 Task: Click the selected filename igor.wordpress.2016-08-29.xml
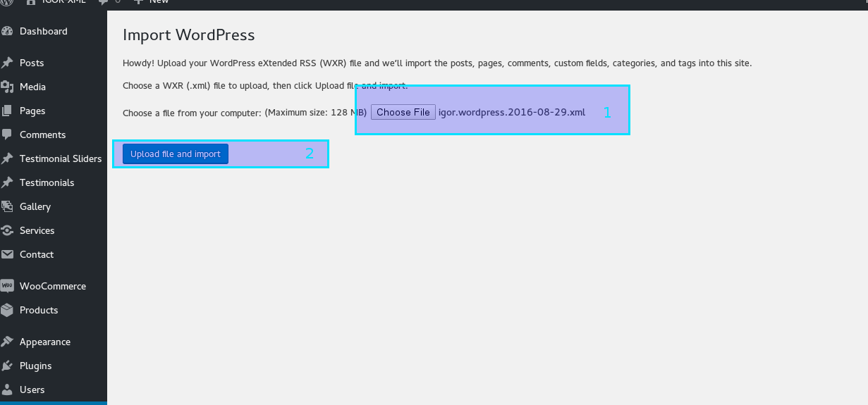coord(512,112)
